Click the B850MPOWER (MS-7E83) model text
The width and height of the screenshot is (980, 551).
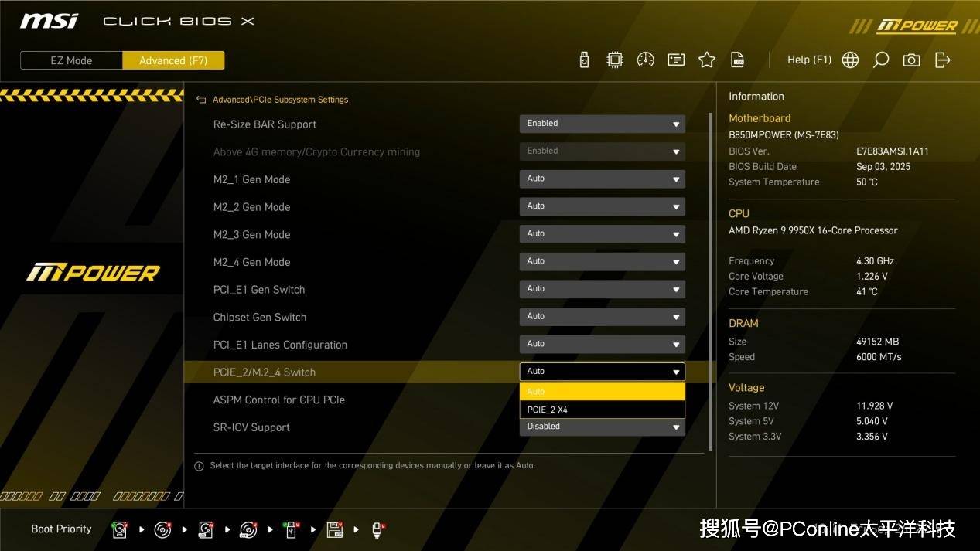(784, 134)
